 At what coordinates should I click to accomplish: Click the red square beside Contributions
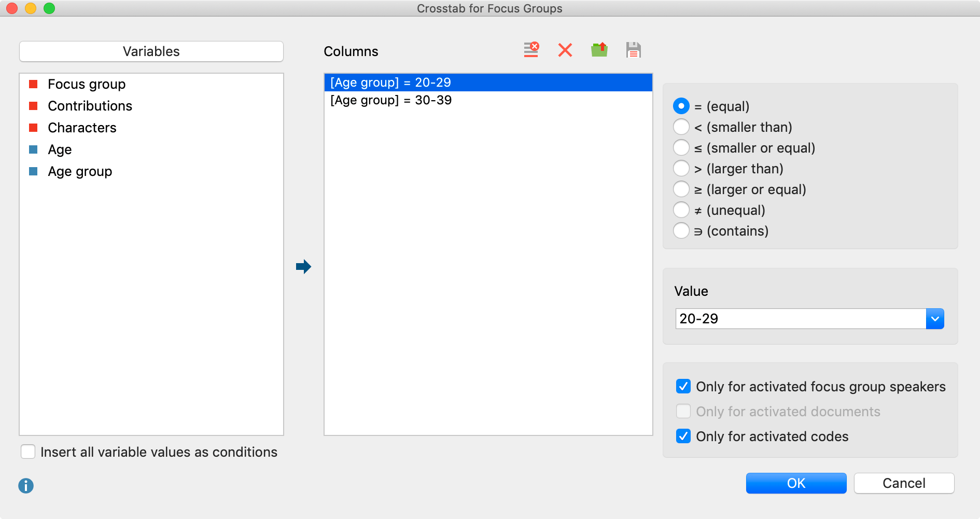coord(33,106)
